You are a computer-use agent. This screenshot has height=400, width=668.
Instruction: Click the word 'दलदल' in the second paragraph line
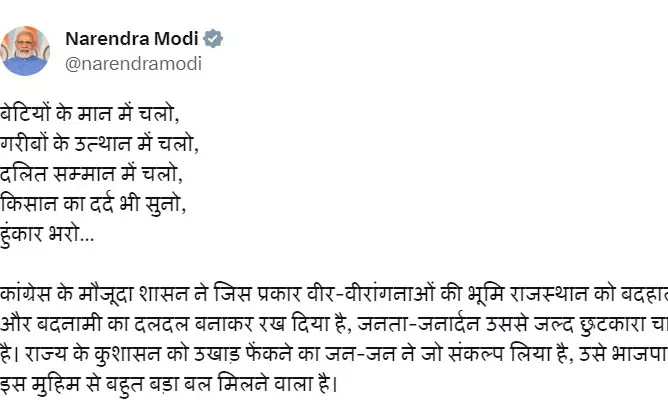[161, 325]
